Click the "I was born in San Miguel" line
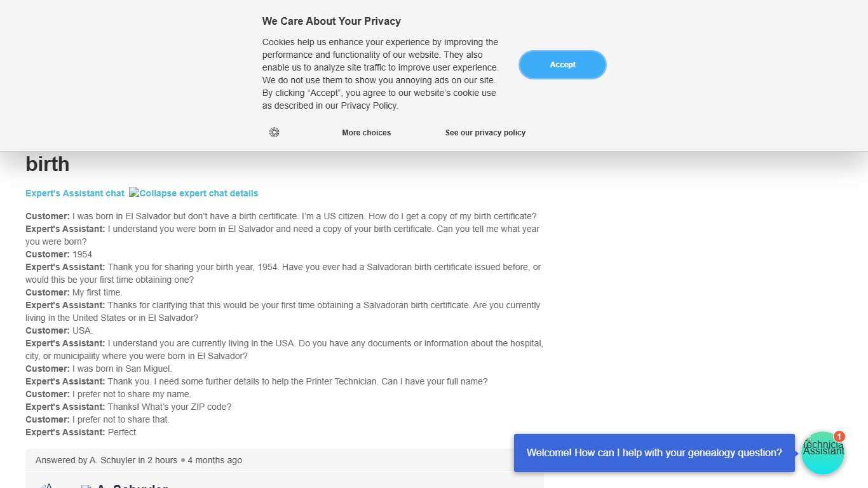This screenshot has width=868, height=488. coord(121,369)
